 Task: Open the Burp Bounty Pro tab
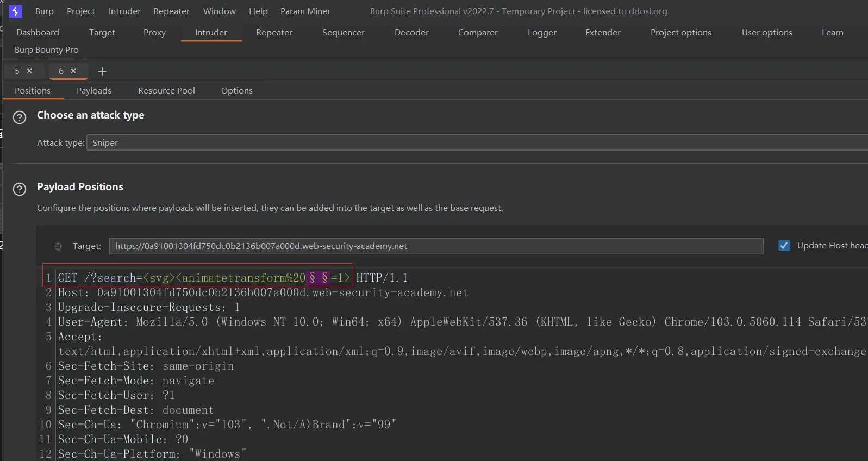[x=47, y=49]
